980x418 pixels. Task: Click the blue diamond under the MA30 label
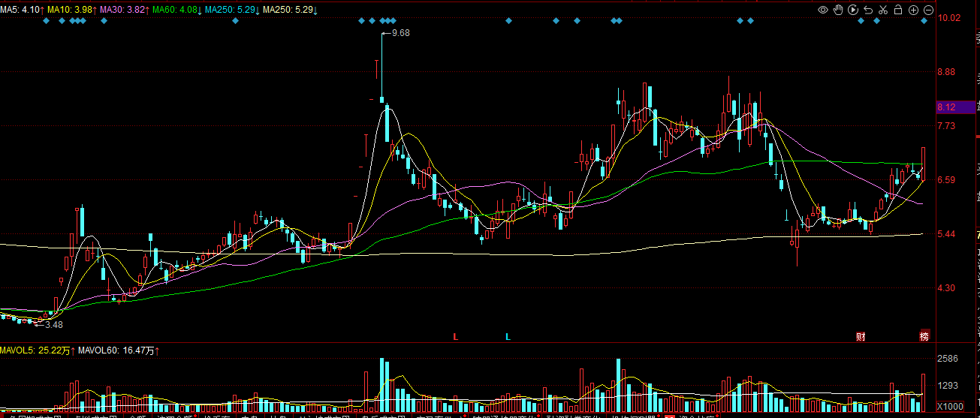point(104,21)
